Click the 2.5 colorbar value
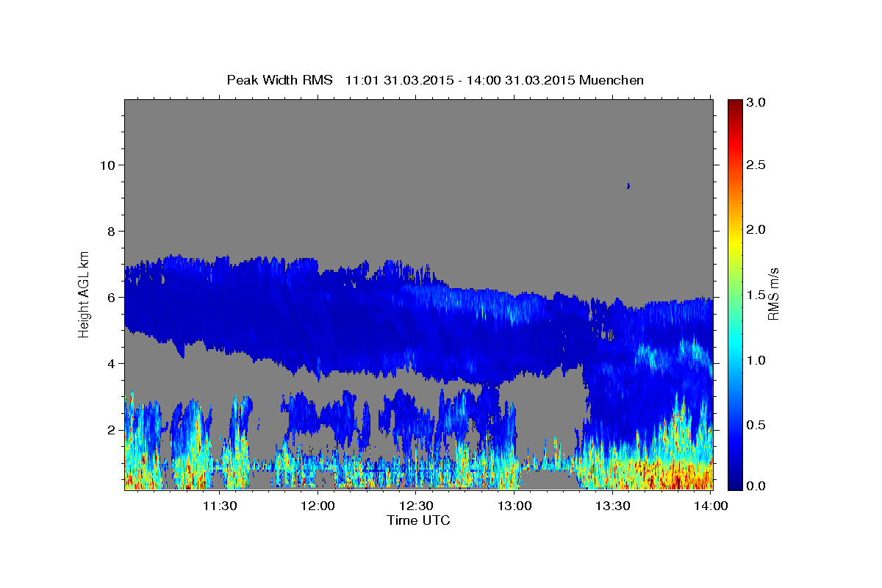 pyautogui.click(x=757, y=165)
